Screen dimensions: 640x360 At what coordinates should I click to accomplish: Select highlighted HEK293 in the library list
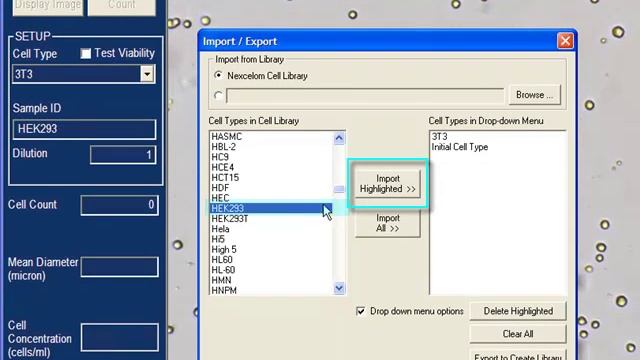(271, 208)
